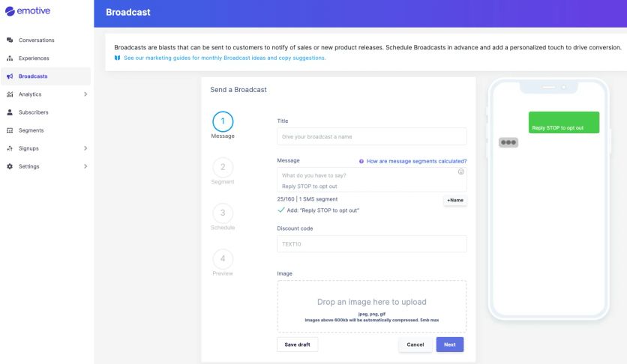Select Broadcasts in the sidebar

(46, 76)
